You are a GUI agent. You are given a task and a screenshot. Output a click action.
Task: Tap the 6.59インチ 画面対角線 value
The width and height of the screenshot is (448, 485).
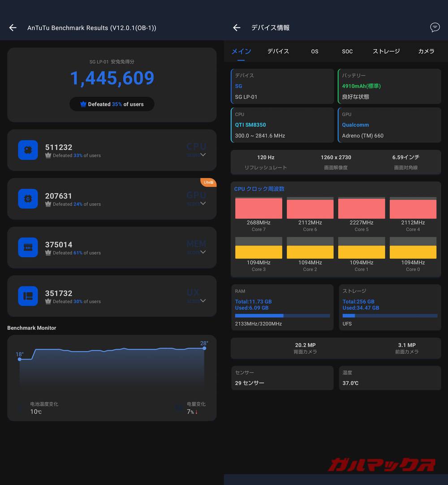tap(406, 158)
